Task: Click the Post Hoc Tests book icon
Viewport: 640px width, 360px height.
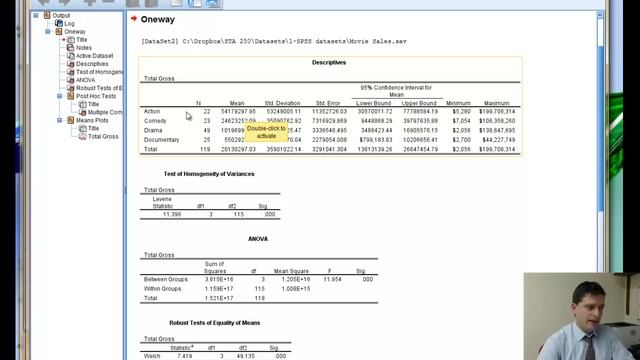Action: click(71, 96)
